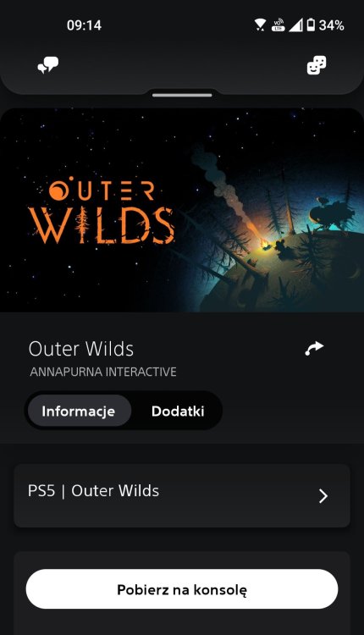Tap the sheet drag handle bar

(x=182, y=95)
